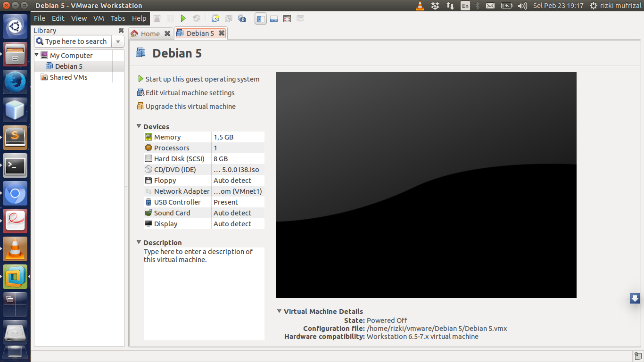Viewport: 644px width, 362px height.
Task: Click the Sound Card device icon
Action: point(149,213)
